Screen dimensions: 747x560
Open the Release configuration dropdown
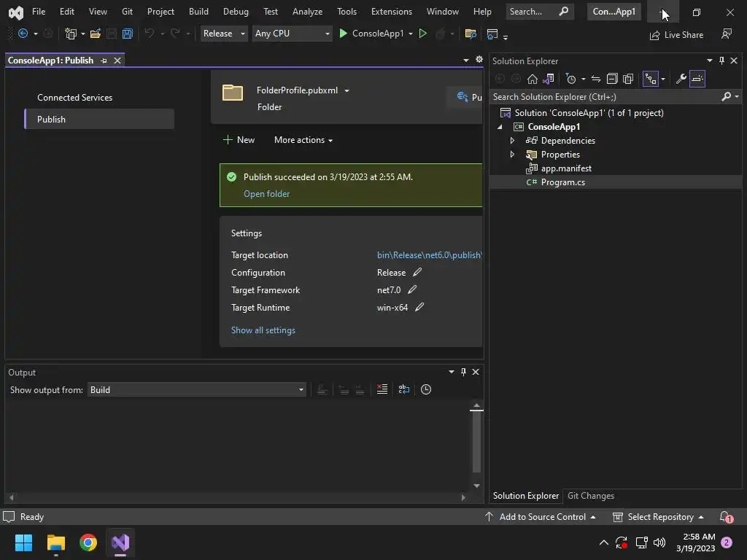point(223,34)
